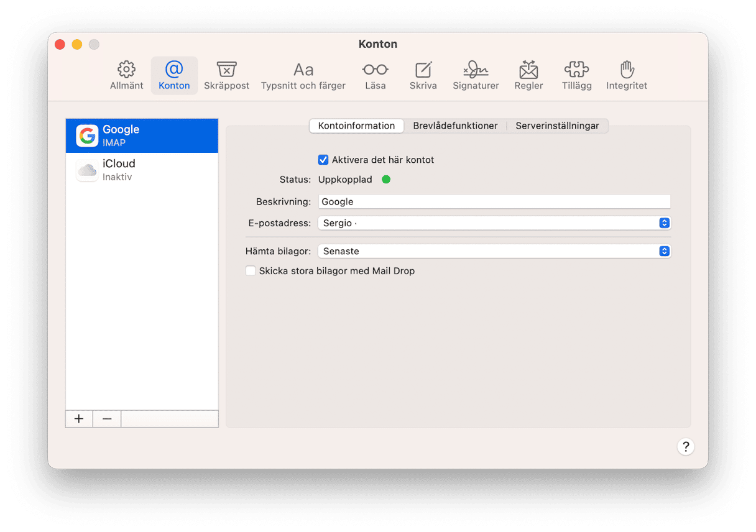Open the Allmänt gear settings pane
Screen dimensions: 756x532
[127, 76]
